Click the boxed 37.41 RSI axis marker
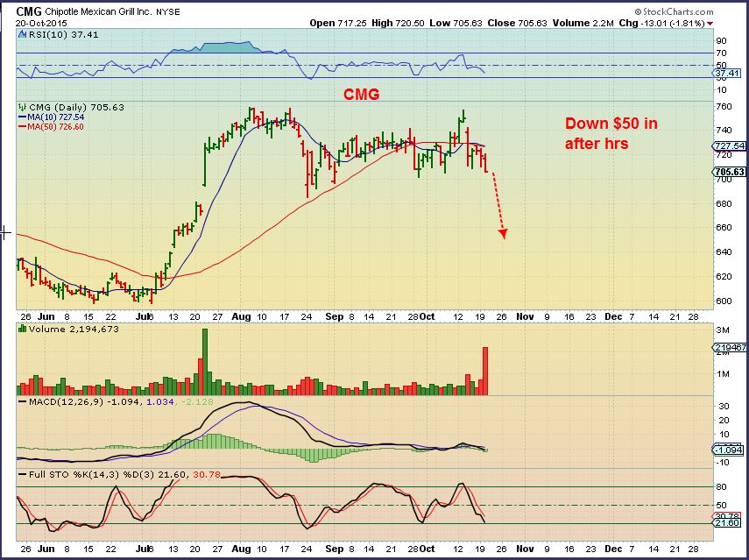Viewport: 749px width, 560px height. pyautogui.click(x=726, y=73)
